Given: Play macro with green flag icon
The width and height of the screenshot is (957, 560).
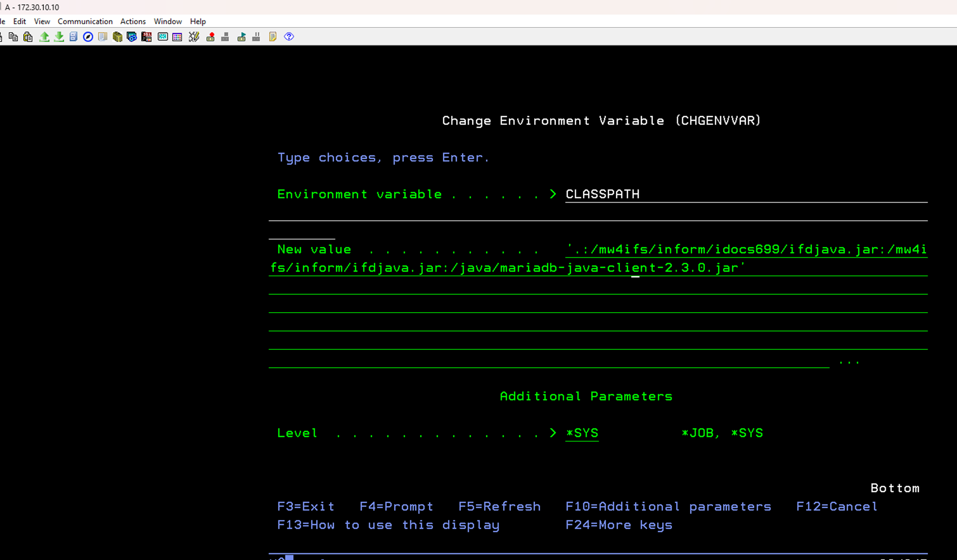Looking at the screenshot, I should [241, 37].
